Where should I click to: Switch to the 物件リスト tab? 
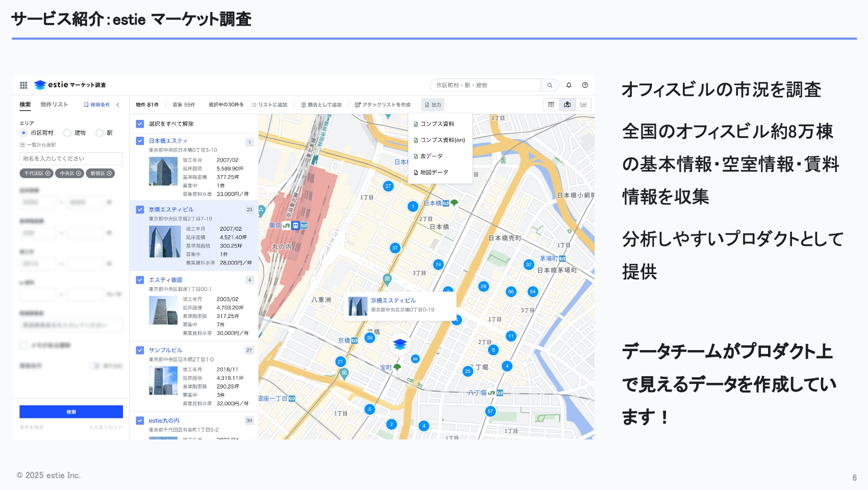pyautogui.click(x=54, y=105)
